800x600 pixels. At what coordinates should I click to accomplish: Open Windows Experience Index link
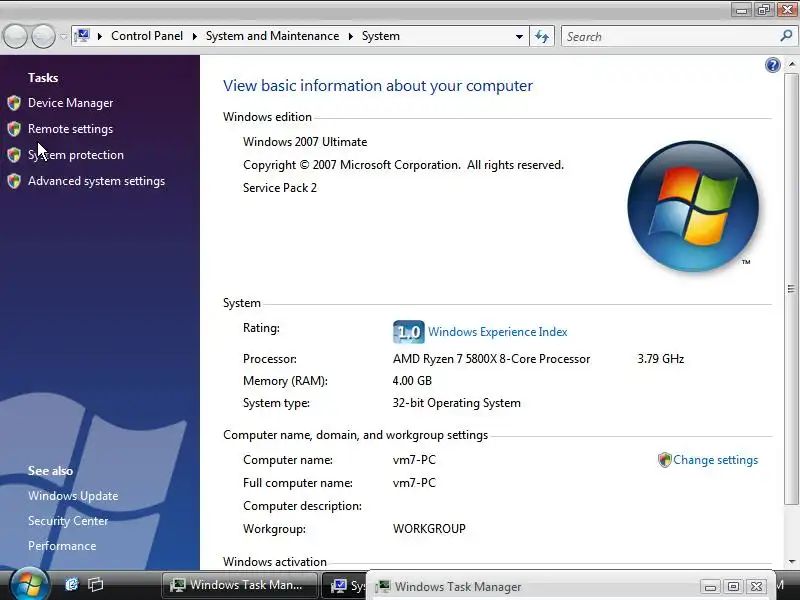(497, 332)
